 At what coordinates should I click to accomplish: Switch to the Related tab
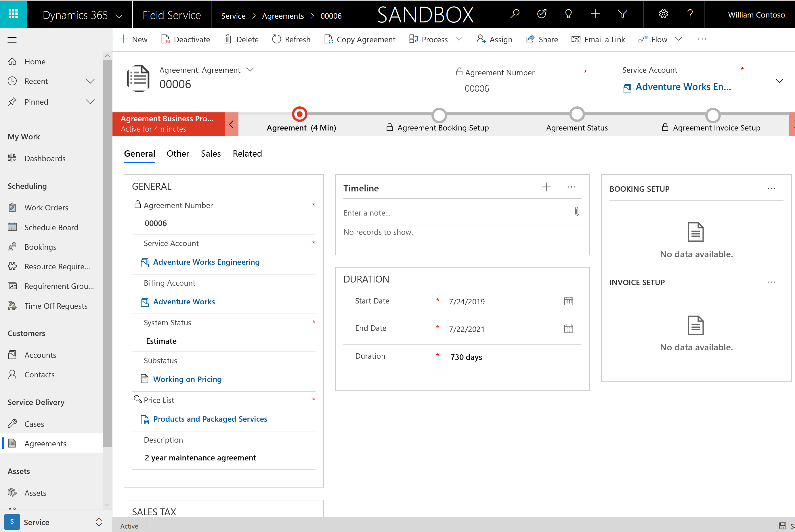pos(247,153)
